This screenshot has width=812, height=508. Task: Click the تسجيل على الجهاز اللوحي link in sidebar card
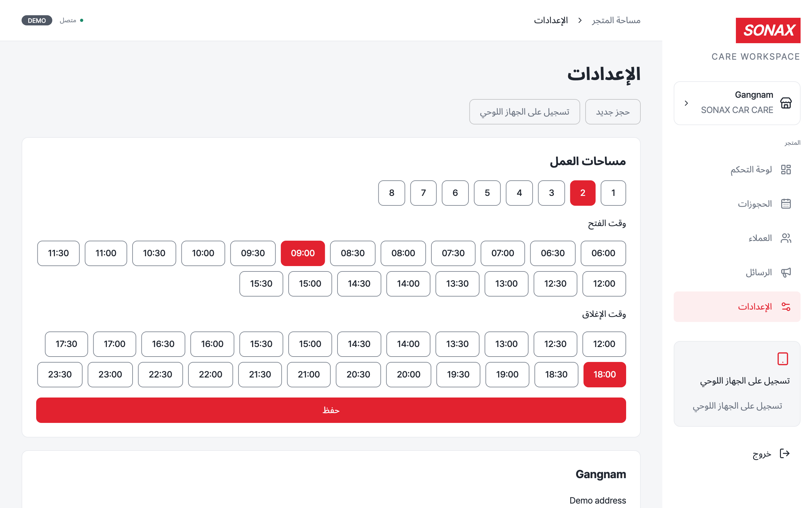tap(737, 406)
